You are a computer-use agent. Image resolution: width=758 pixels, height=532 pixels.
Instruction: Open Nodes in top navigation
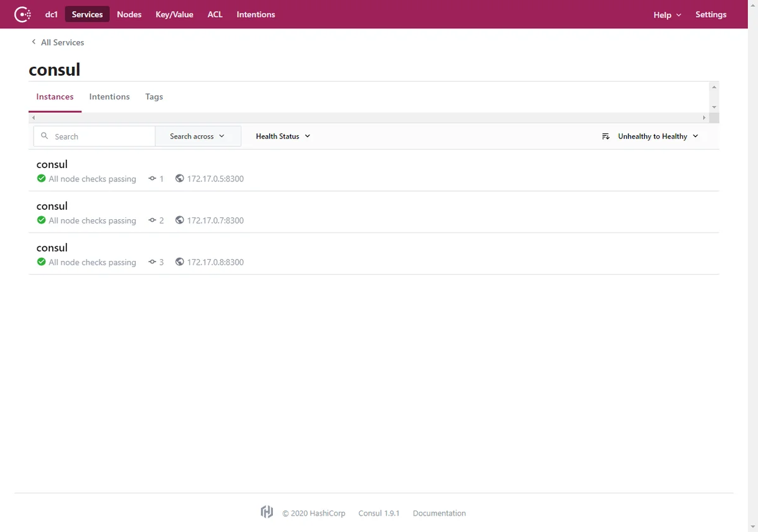(129, 15)
